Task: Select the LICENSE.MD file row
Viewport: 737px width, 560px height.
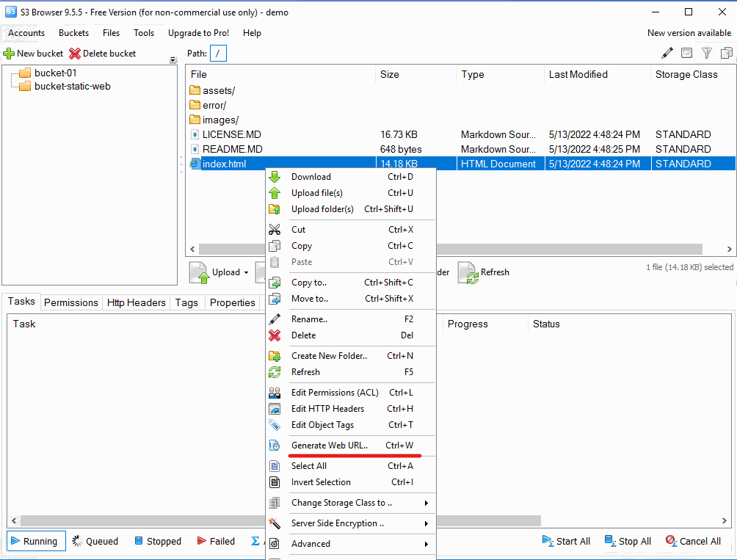Action: coord(461,134)
